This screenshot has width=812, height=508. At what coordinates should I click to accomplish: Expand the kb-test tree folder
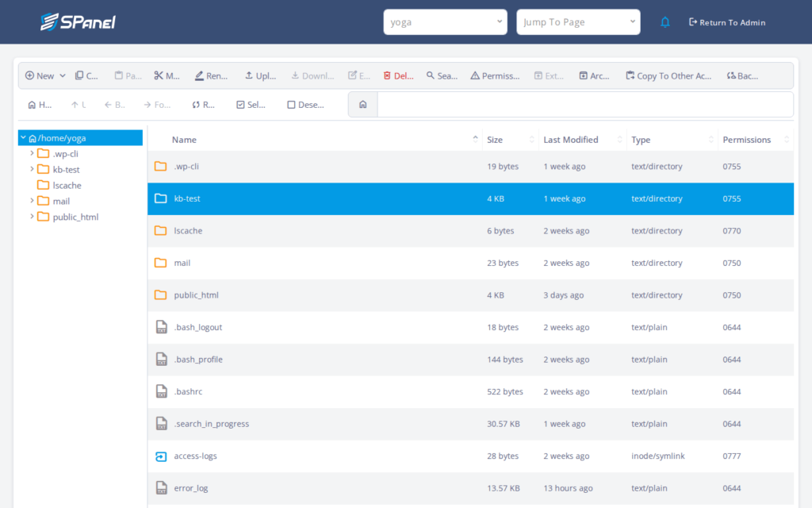pos(32,169)
